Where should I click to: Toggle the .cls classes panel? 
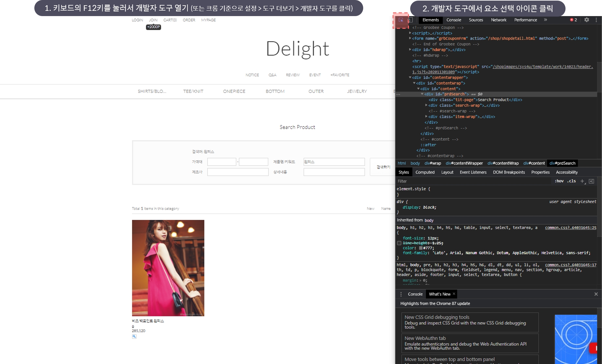tap(571, 181)
